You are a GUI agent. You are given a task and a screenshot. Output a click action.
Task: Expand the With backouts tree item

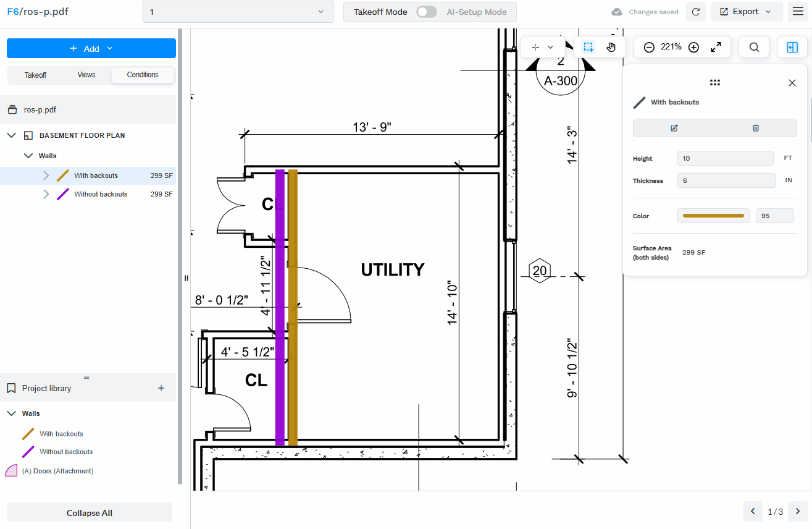pos(46,176)
